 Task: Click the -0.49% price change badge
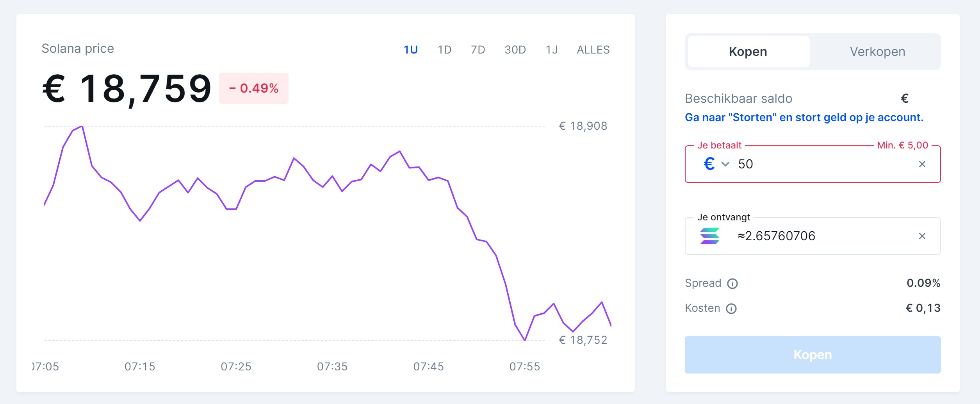254,88
